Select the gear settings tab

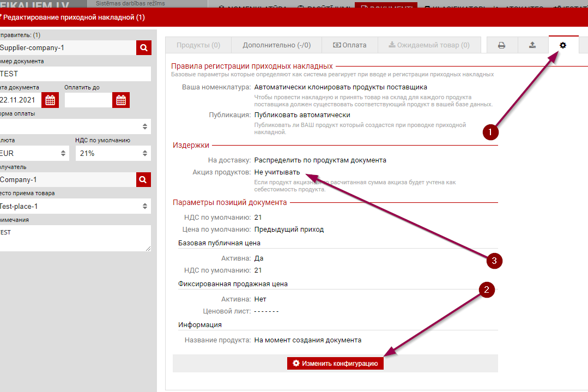(563, 45)
